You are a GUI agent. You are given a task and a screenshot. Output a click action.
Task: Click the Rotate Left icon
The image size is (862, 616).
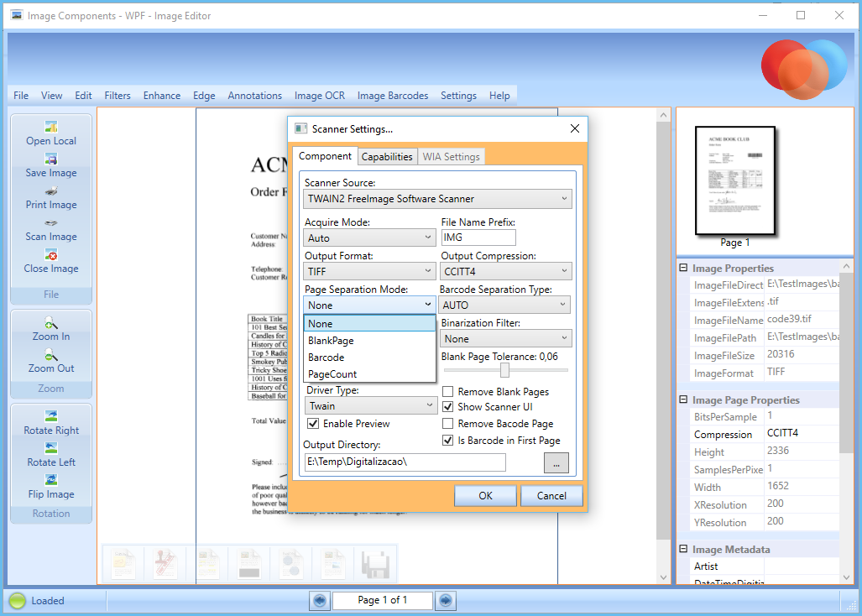pyautogui.click(x=51, y=448)
